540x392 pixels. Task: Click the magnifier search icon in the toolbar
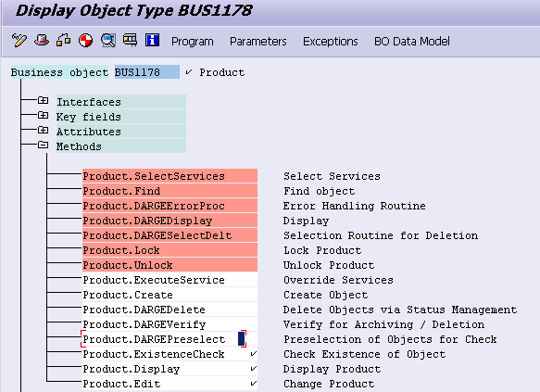107,41
